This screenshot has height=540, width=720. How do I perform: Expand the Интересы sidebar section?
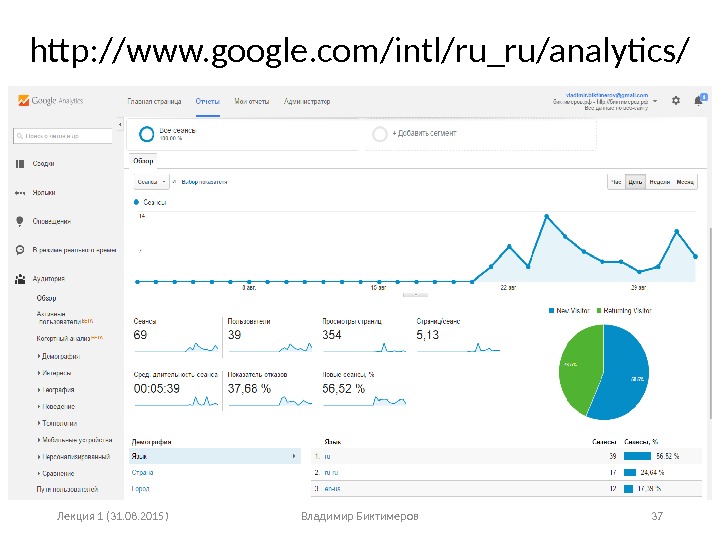pyautogui.click(x=54, y=373)
